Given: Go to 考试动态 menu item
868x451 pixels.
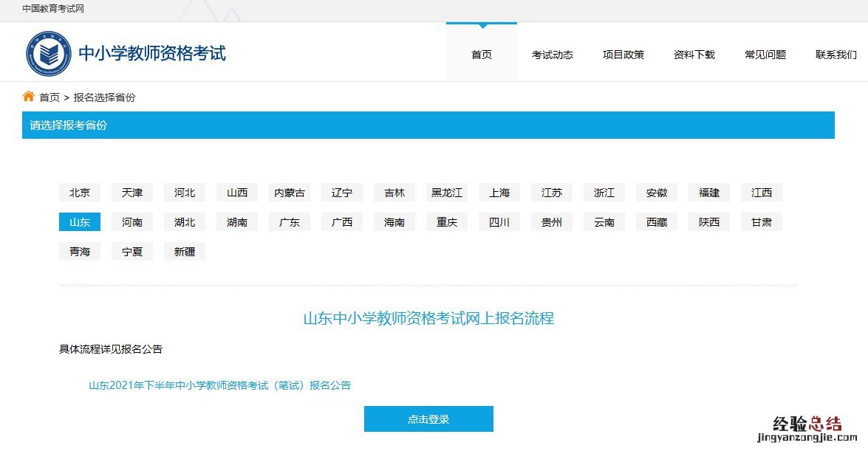Looking at the screenshot, I should pos(552,55).
